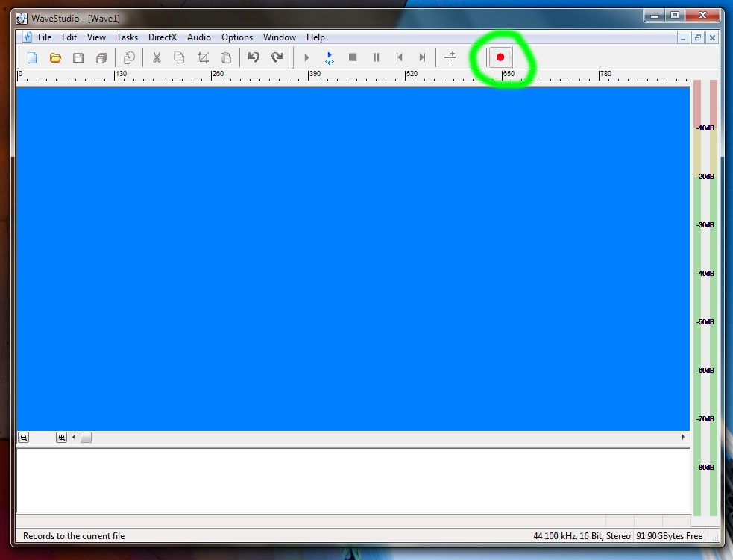Open the View menu
733x560 pixels.
(x=96, y=37)
